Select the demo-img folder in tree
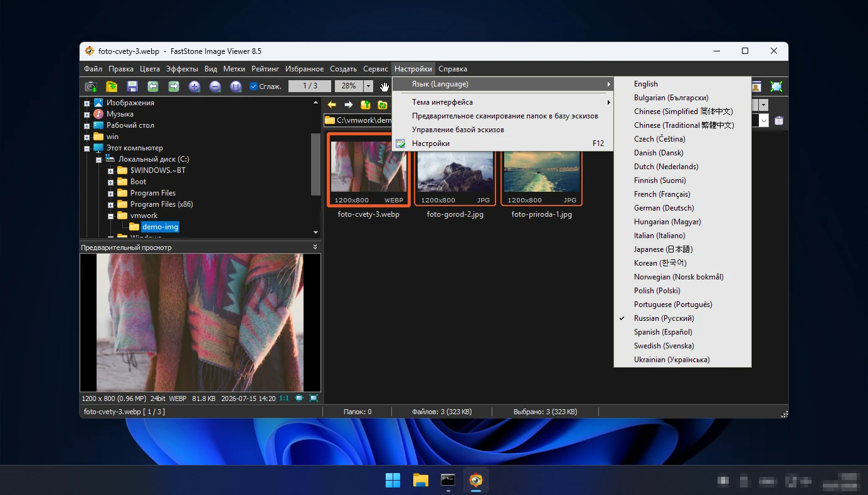Viewport: 868px width, 495px height. click(160, 227)
